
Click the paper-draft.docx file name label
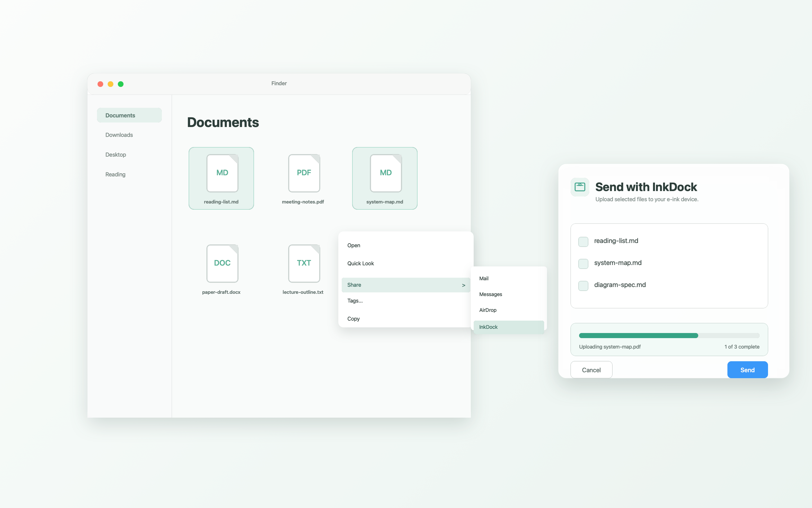[x=221, y=292]
